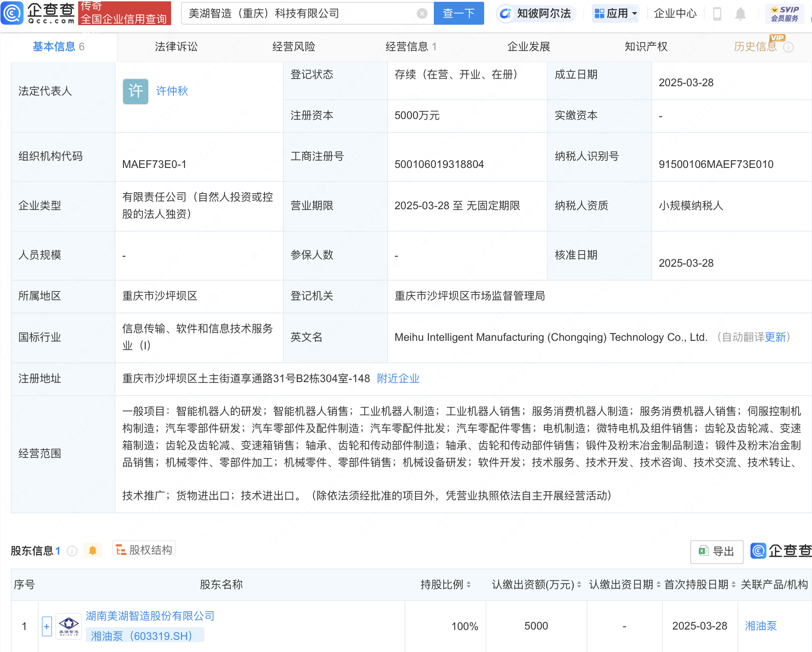The height and width of the screenshot is (652, 812).
Task: Open the 历史信息 VIP tab
Action: (x=755, y=47)
